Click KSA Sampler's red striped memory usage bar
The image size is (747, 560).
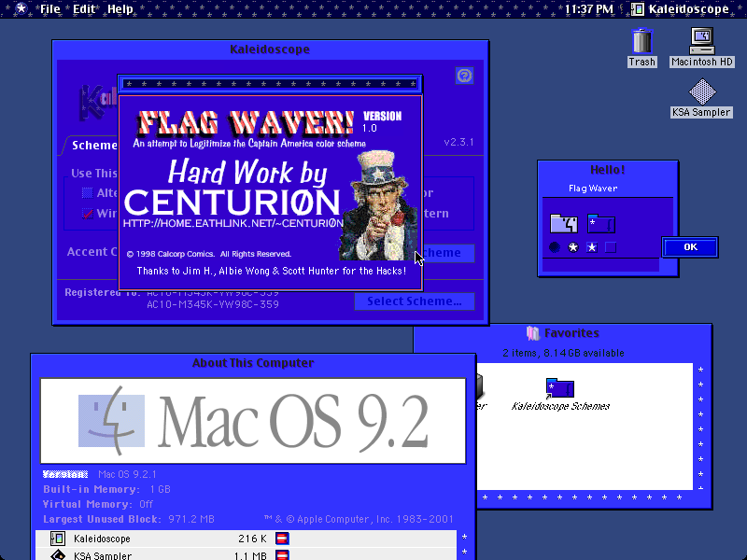(282, 555)
